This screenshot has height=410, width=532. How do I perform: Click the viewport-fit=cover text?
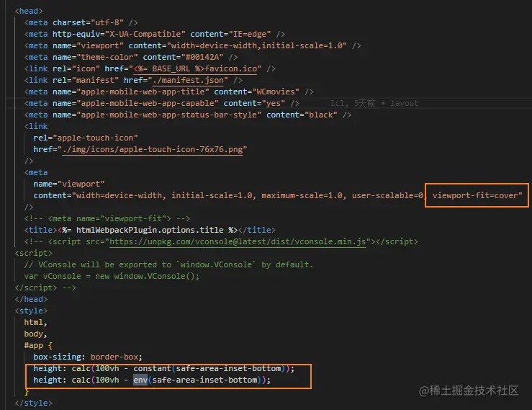click(x=475, y=195)
